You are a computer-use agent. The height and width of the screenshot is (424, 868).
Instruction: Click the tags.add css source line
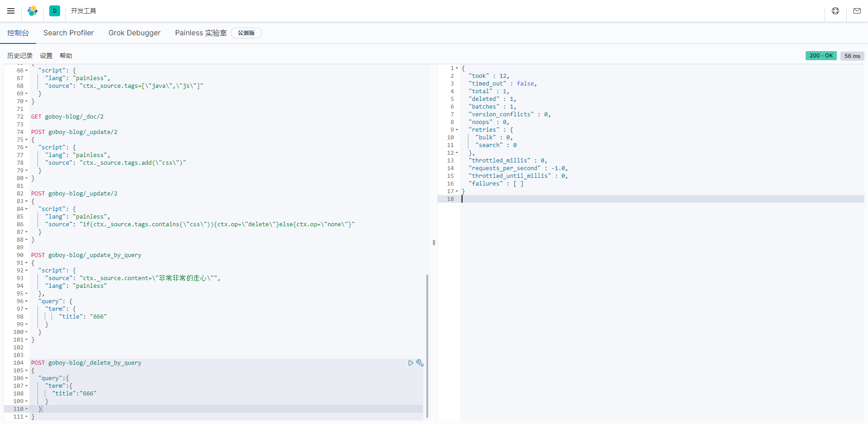pos(115,163)
